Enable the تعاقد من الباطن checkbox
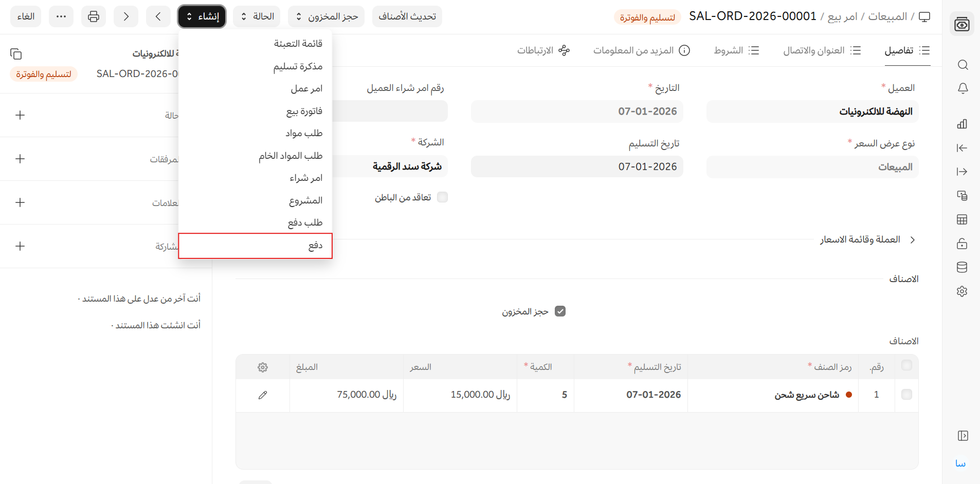980x484 pixels. (x=442, y=197)
